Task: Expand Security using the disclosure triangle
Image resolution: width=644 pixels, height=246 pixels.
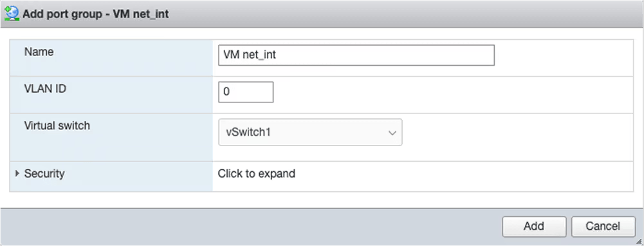Action: [17, 174]
